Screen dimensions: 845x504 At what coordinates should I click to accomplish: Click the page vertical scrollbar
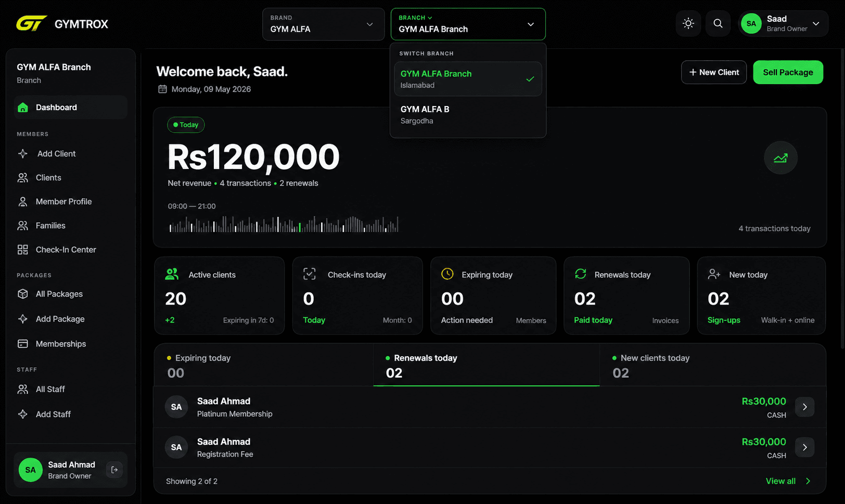coord(842,198)
